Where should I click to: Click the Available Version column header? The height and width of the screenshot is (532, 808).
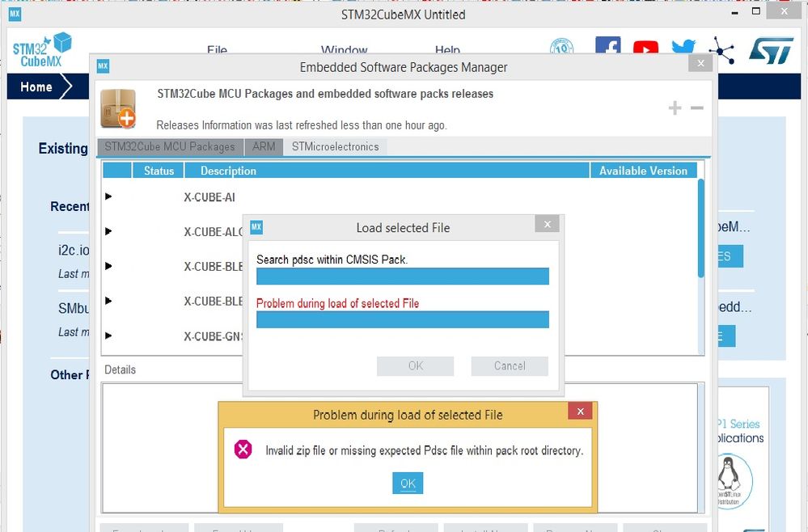pyautogui.click(x=643, y=171)
